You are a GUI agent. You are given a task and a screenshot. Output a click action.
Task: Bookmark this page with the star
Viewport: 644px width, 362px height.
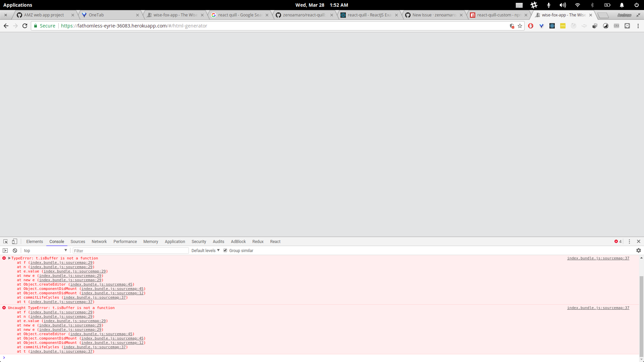pyautogui.click(x=520, y=26)
